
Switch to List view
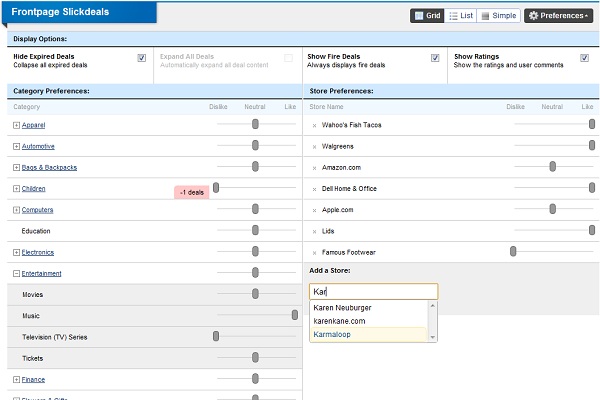pos(461,16)
